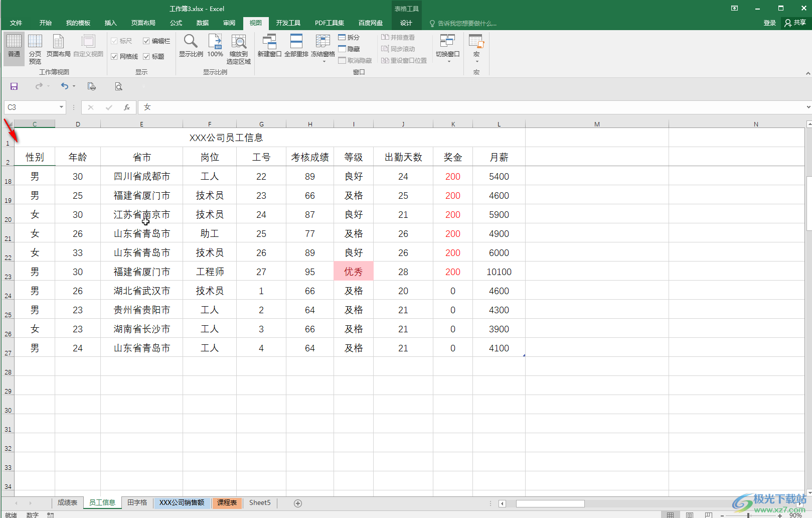
Task: Zoom to selection area
Action: [239, 49]
